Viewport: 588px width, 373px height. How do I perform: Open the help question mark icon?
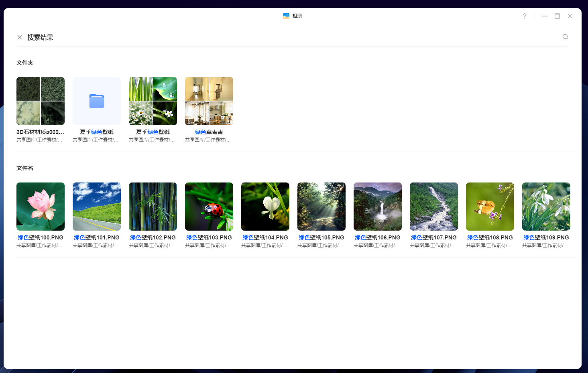coord(525,16)
